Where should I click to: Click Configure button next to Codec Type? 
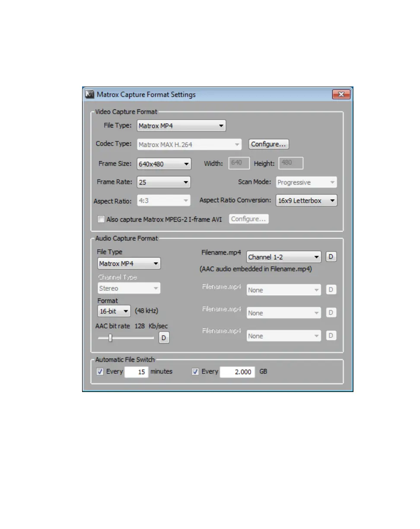[x=269, y=144]
